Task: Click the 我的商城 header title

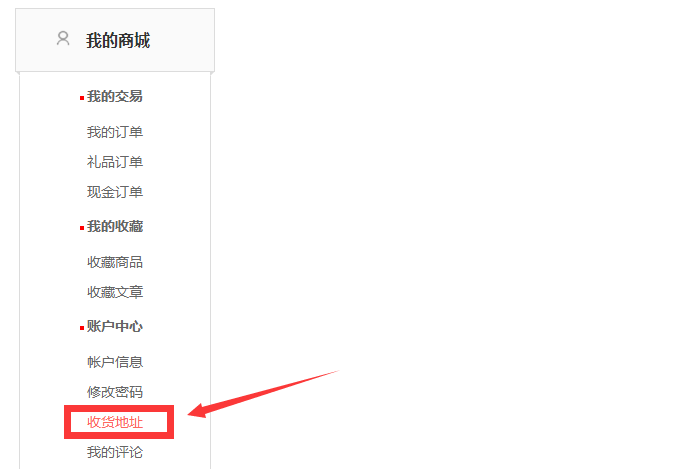Action: click(118, 40)
